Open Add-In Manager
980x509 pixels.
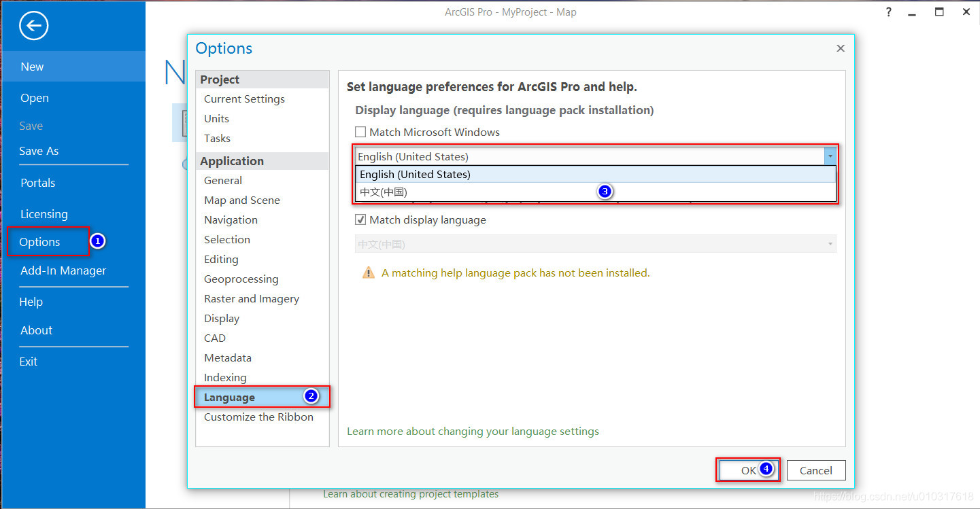[x=63, y=270]
